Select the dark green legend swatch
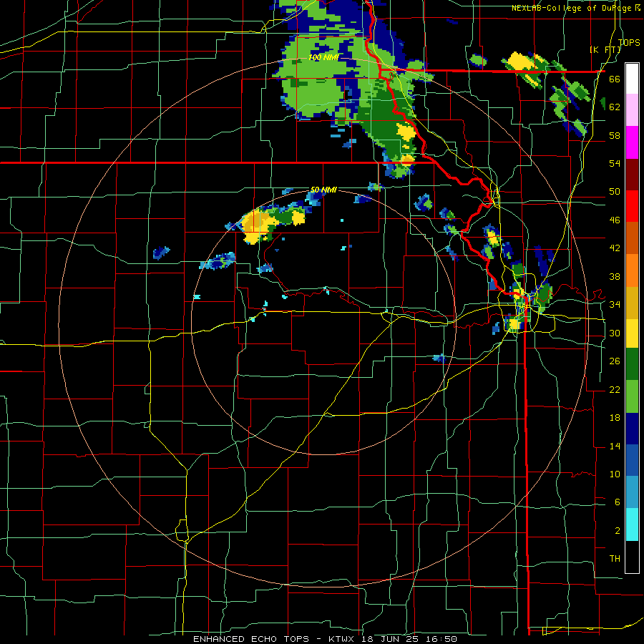Image resolution: width=644 pixels, height=644 pixels. pos(632,364)
